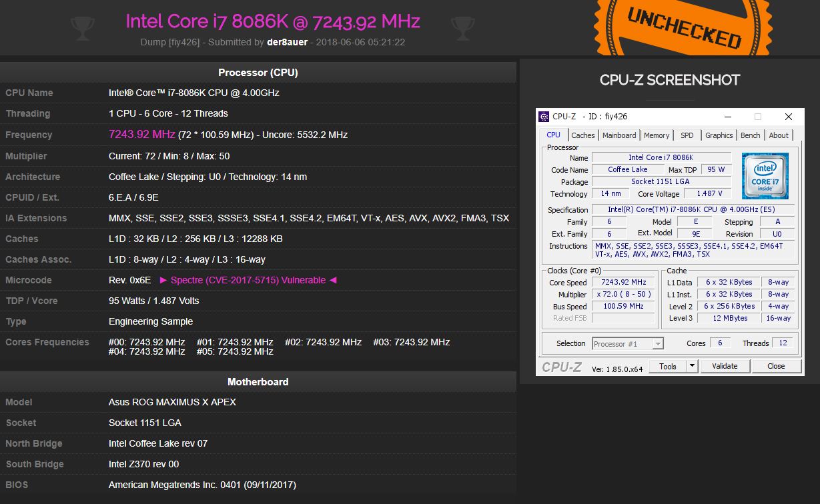Open the Bench tab
The width and height of the screenshot is (820, 504).
751,135
